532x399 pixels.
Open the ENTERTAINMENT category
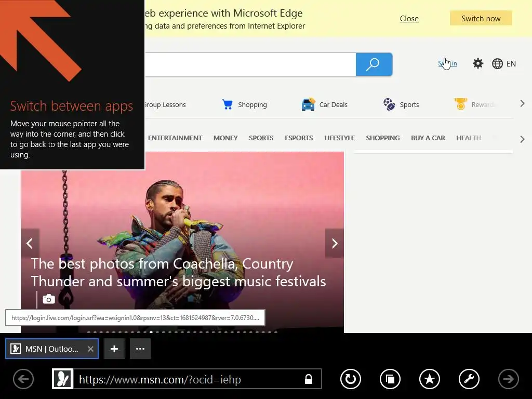pos(175,138)
